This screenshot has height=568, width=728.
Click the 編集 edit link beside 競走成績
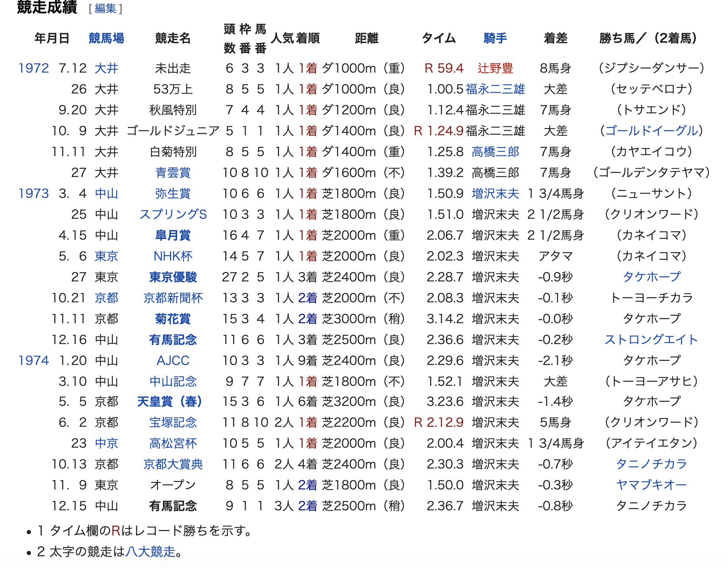(x=105, y=8)
